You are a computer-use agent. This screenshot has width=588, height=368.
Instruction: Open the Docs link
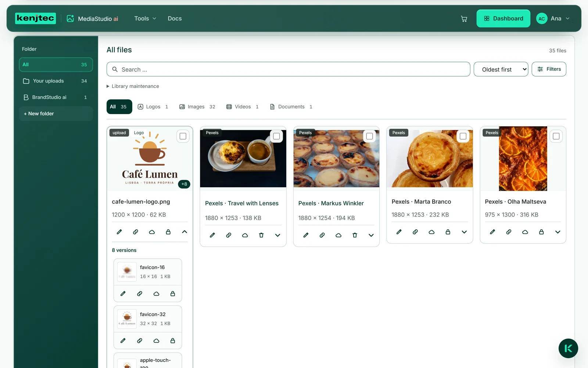click(175, 18)
